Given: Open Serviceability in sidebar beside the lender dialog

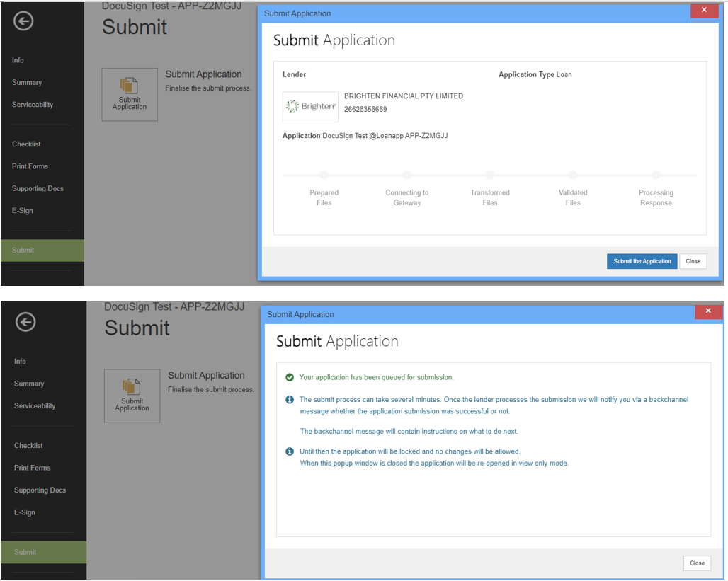Looking at the screenshot, I should coord(33,105).
